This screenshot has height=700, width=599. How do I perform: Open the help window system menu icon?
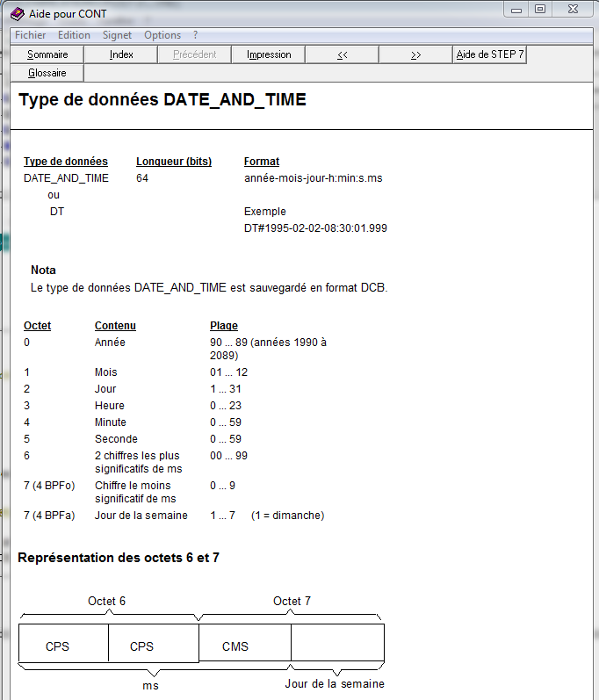pos(18,12)
